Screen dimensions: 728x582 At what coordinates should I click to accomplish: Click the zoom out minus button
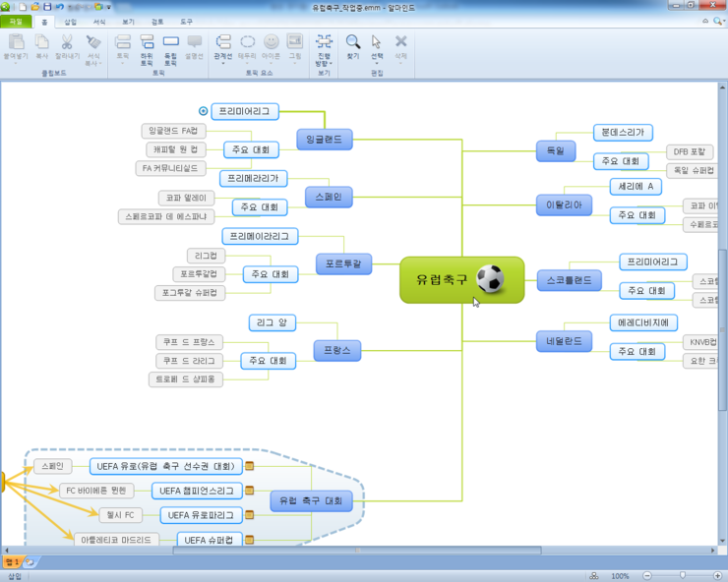coord(645,575)
